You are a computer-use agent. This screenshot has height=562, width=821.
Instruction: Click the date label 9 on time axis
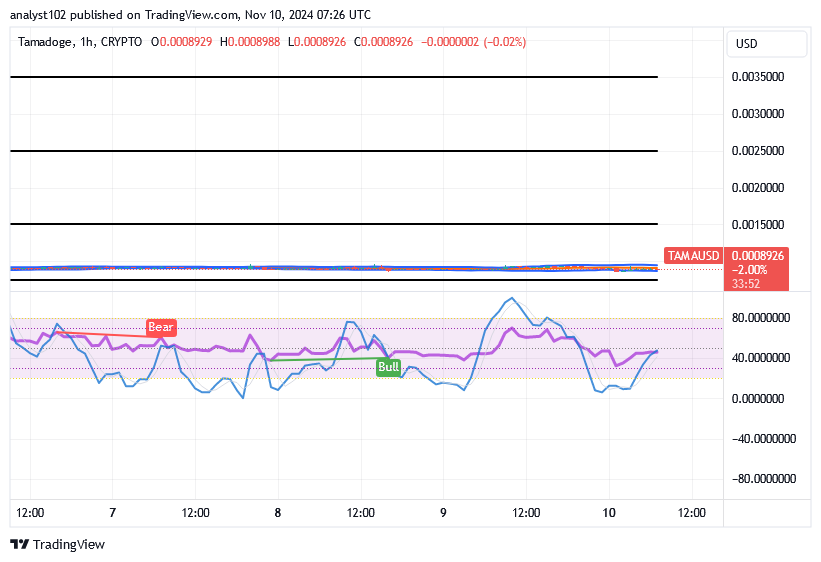(x=443, y=513)
